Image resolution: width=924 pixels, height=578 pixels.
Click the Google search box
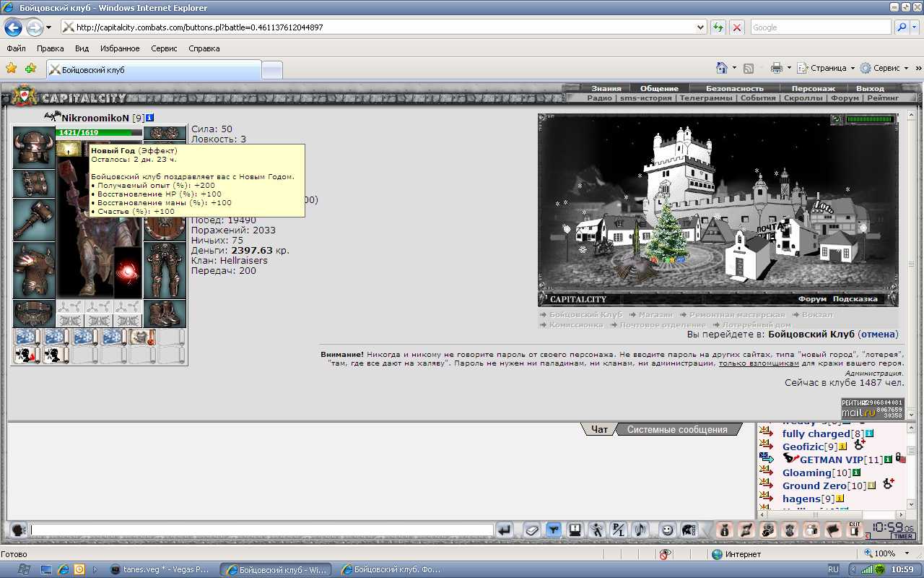click(821, 27)
